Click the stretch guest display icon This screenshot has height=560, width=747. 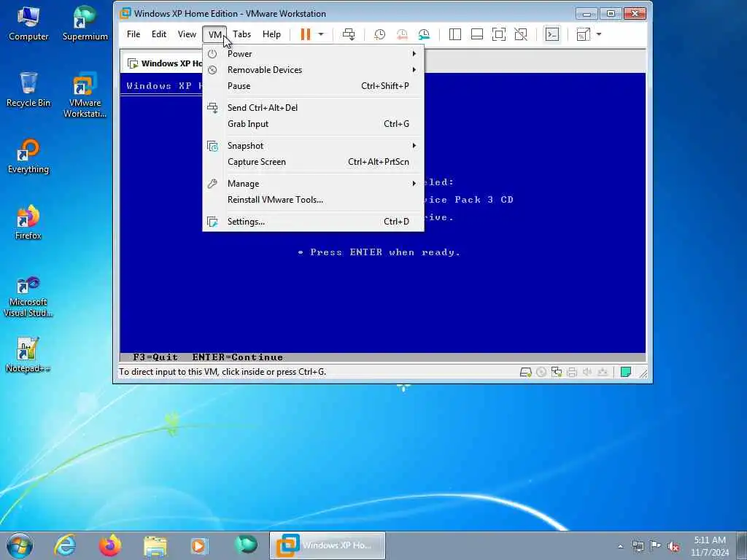[x=584, y=34]
